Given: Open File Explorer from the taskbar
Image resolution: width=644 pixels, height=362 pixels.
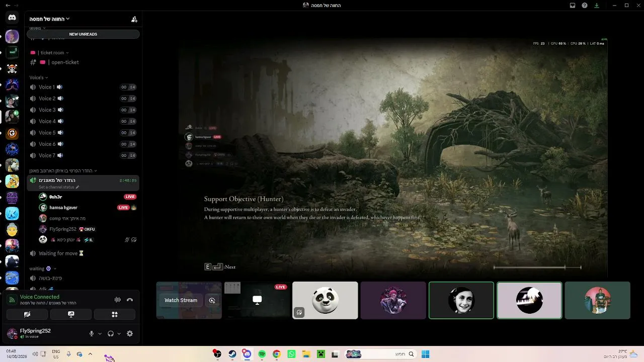Looking at the screenshot, I should pyautogui.click(x=306, y=354).
